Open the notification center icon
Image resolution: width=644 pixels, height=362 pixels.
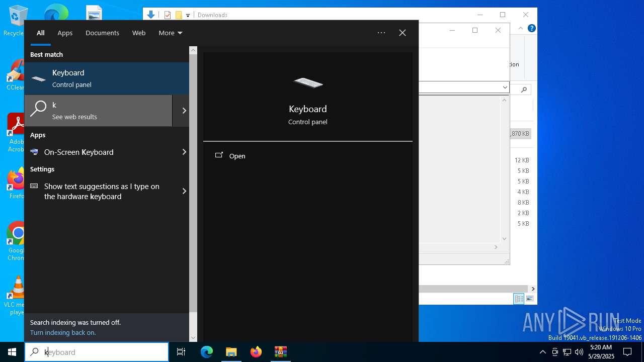coord(627,352)
